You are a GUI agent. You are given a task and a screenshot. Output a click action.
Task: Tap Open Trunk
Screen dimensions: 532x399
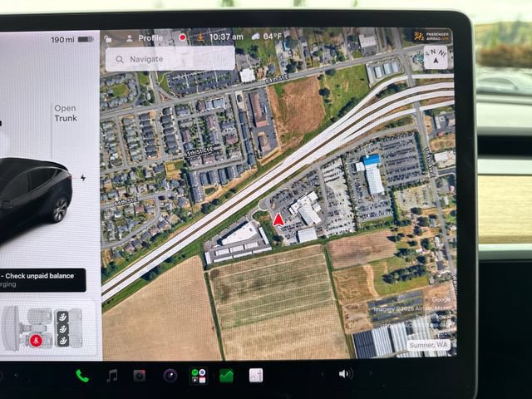tap(66, 113)
